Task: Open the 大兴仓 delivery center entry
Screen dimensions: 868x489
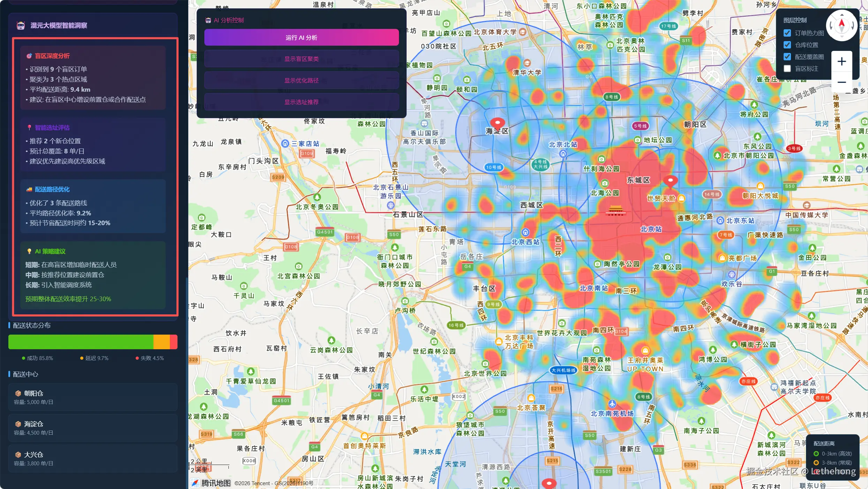Action: click(93, 458)
